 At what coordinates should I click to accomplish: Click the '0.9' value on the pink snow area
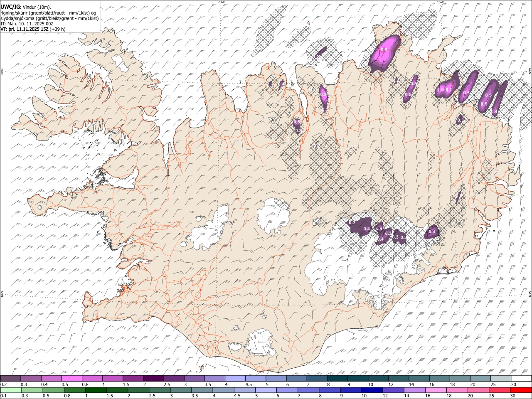click(384, 50)
